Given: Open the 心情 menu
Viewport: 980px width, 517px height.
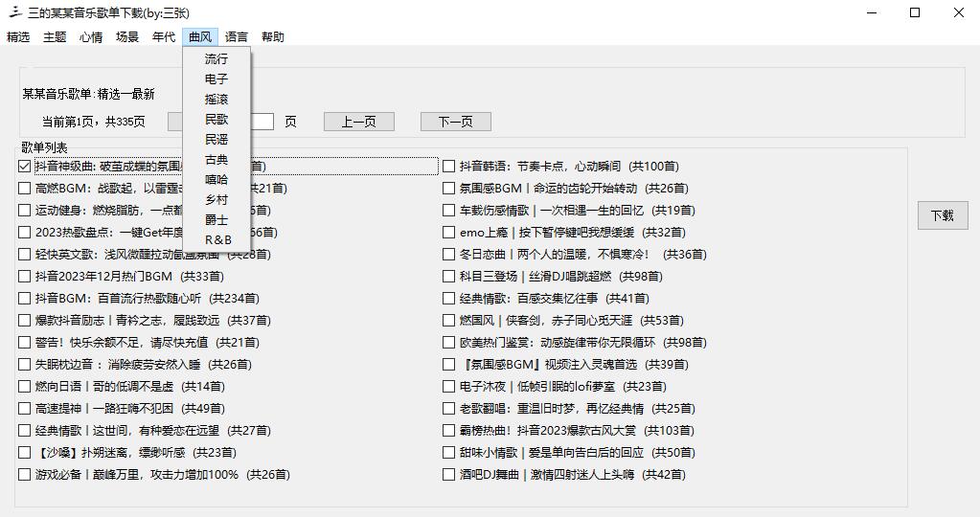Looking at the screenshot, I should tap(91, 36).
